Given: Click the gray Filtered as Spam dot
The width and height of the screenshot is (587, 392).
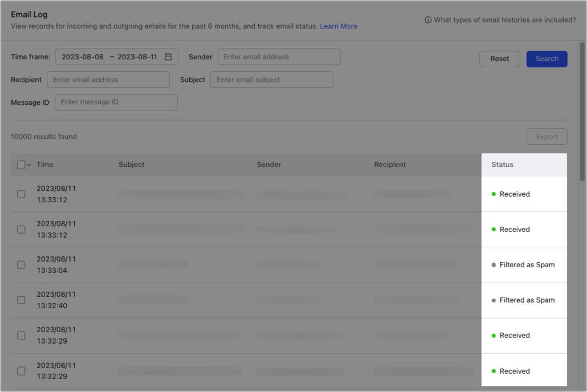Looking at the screenshot, I should coord(494,264).
